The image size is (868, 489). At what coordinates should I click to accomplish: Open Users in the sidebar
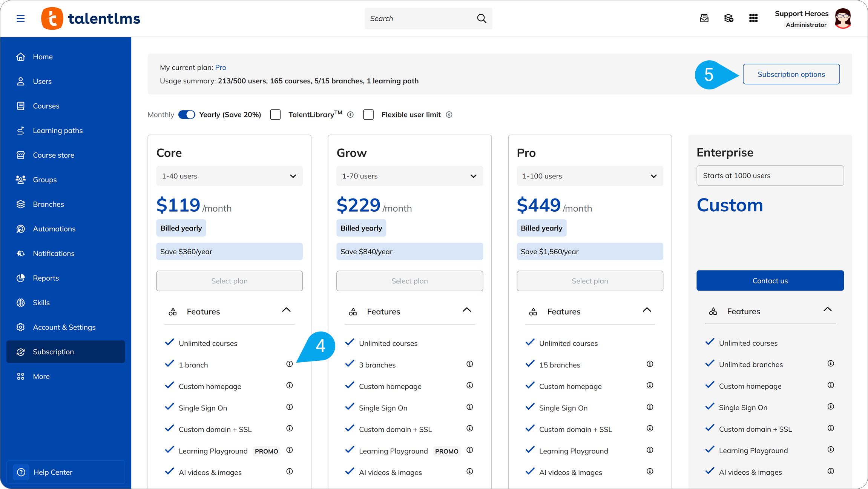pyautogui.click(x=66, y=81)
